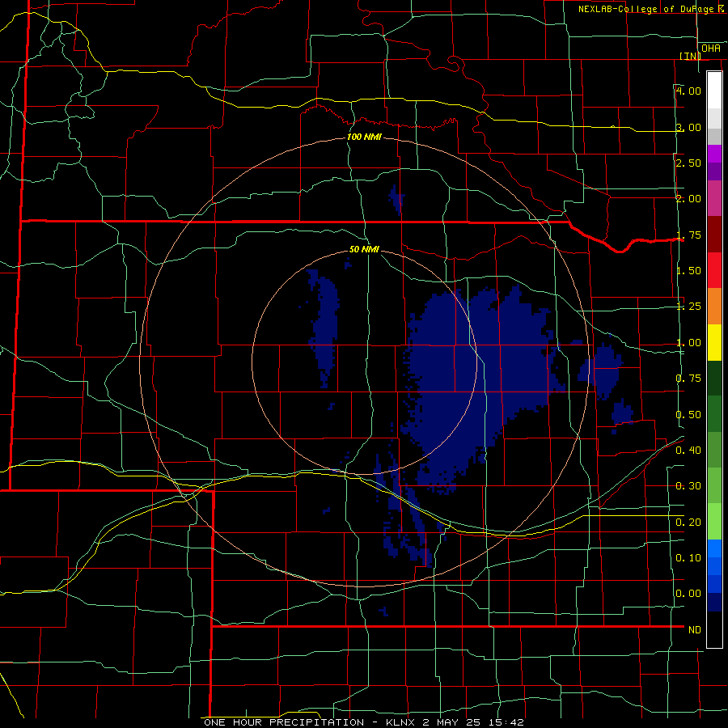
Task: Select the 4.00 legend value
Action: (x=688, y=91)
